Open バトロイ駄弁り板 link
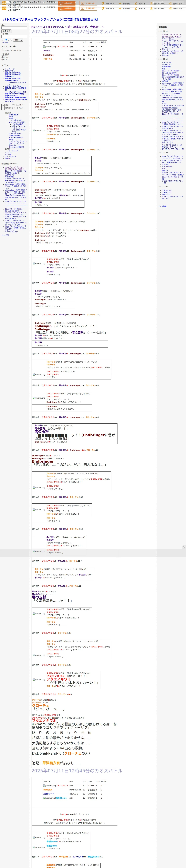This screenshot has width=186, height=868. (15, 120)
